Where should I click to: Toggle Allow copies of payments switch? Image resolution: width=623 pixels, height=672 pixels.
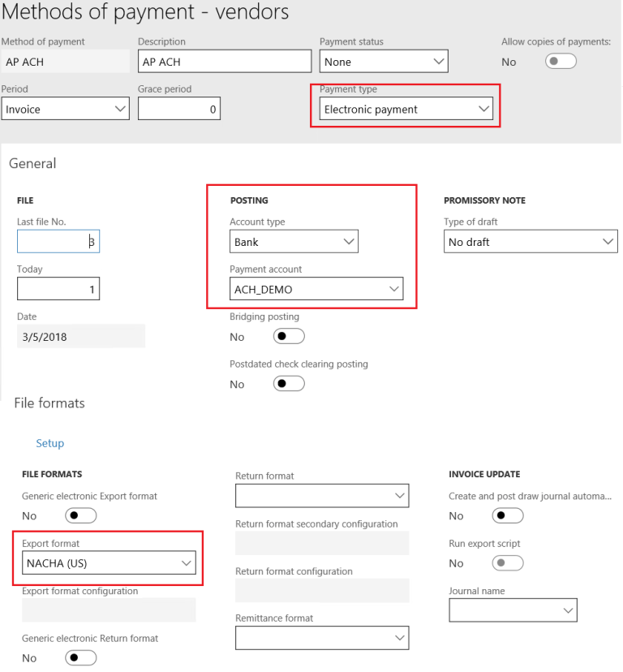click(561, 62)
